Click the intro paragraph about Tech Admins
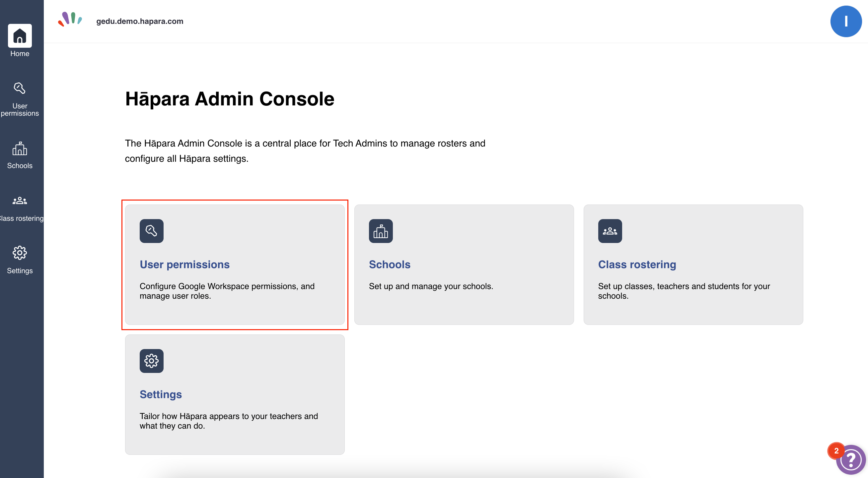 305,151
